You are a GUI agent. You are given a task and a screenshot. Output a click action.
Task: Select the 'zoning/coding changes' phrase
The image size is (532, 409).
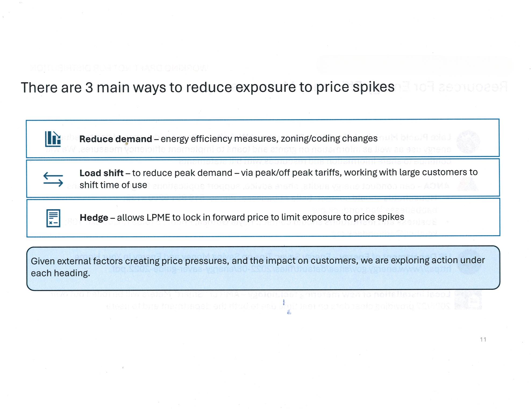(x=329, y=138)
